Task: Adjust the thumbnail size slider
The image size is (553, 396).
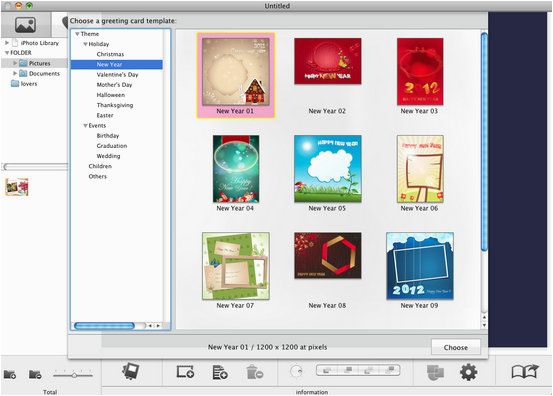Action: click(x=73, y=375)
